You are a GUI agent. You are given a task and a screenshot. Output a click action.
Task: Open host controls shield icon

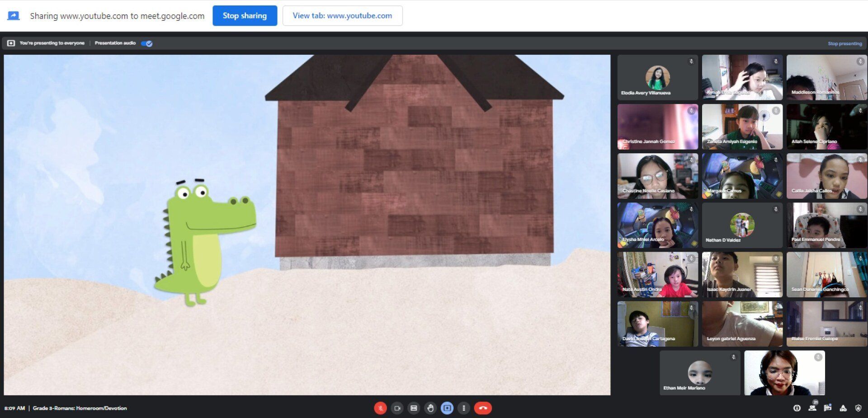coord(858,408)
